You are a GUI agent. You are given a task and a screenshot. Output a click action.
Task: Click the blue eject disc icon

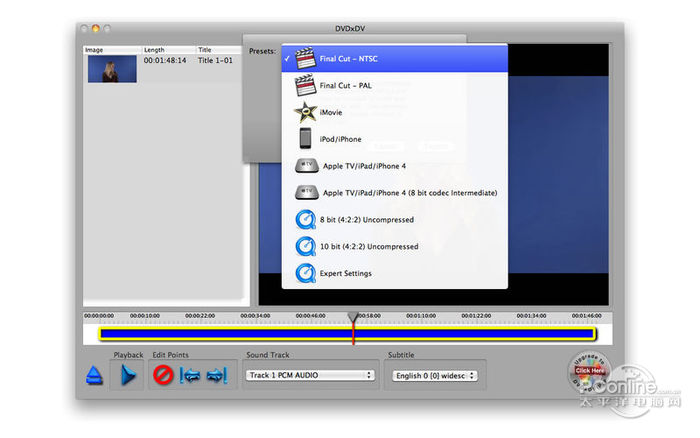coord(95,376)
